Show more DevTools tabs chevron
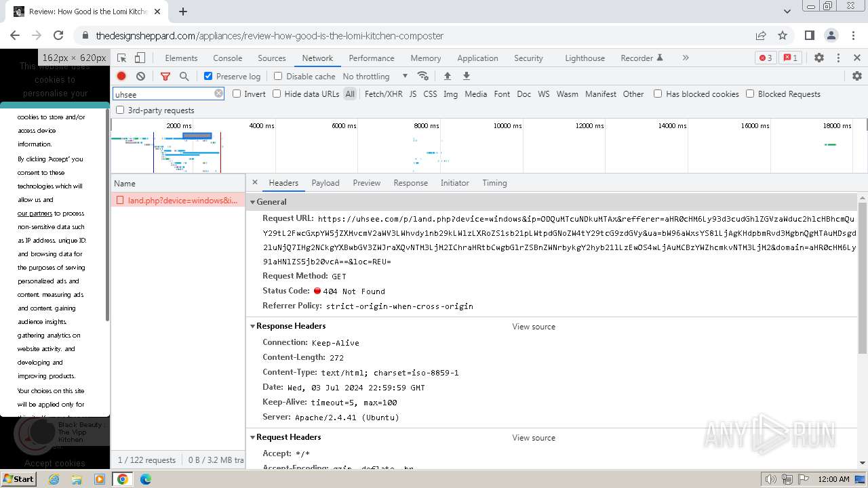868x488 pixels. point(686,58)
